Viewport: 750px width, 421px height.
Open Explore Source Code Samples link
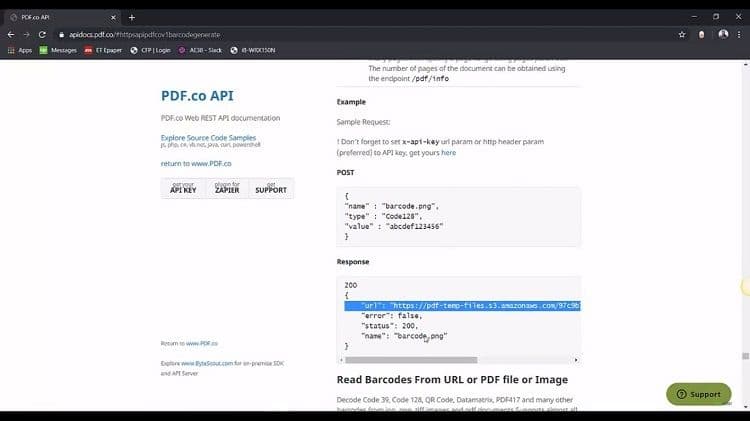(x=208, y=138)
